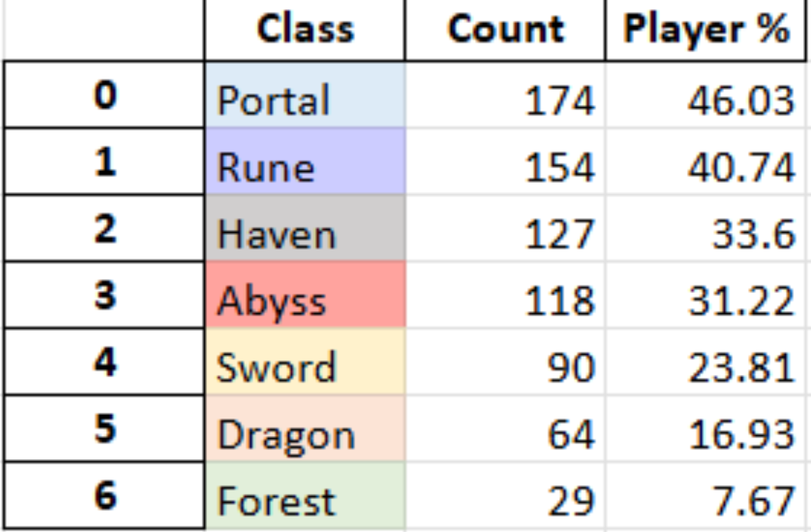Click the Dragon class cell
The height and width of the screenshot is (532, 811).
305,428
